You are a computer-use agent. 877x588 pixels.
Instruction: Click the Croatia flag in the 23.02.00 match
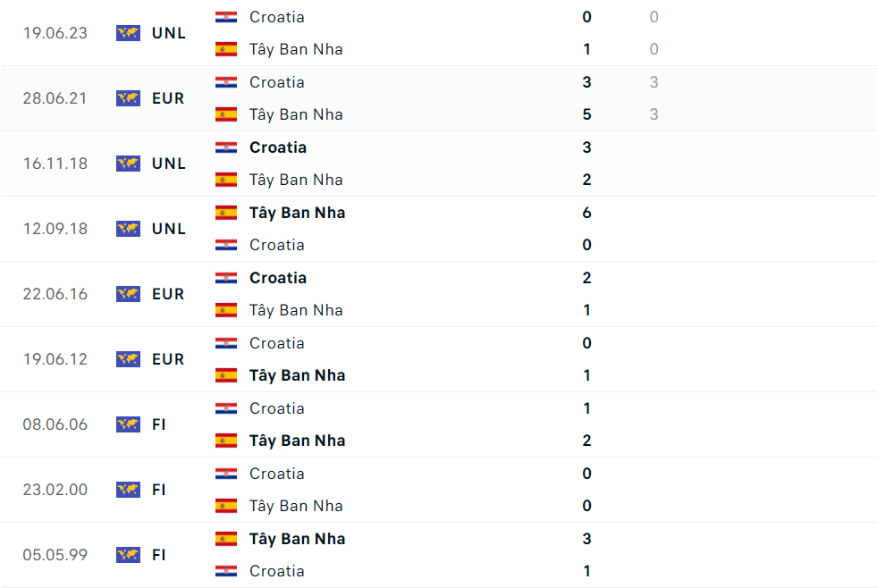click(x=226, y=474)
